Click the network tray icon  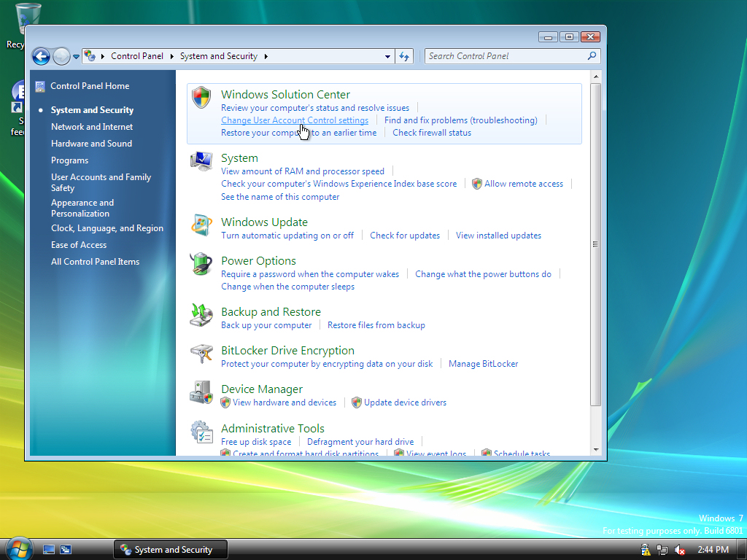click(662, 550)
